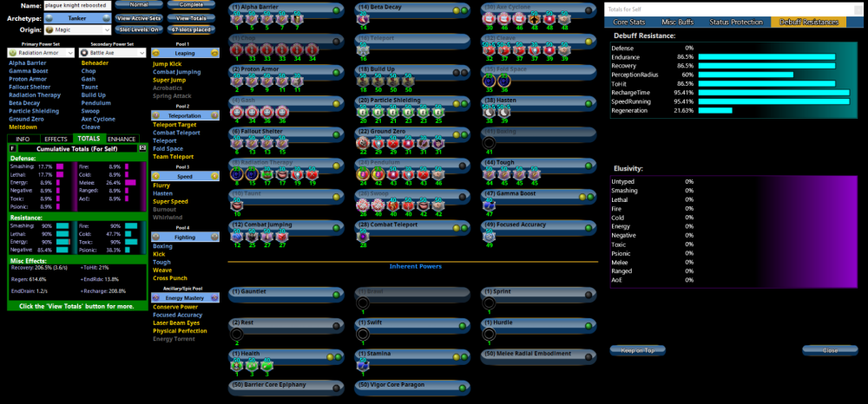Click the Stamina enhancement slot
Screen dimensions: 868x404
click(x=363, y=365)
